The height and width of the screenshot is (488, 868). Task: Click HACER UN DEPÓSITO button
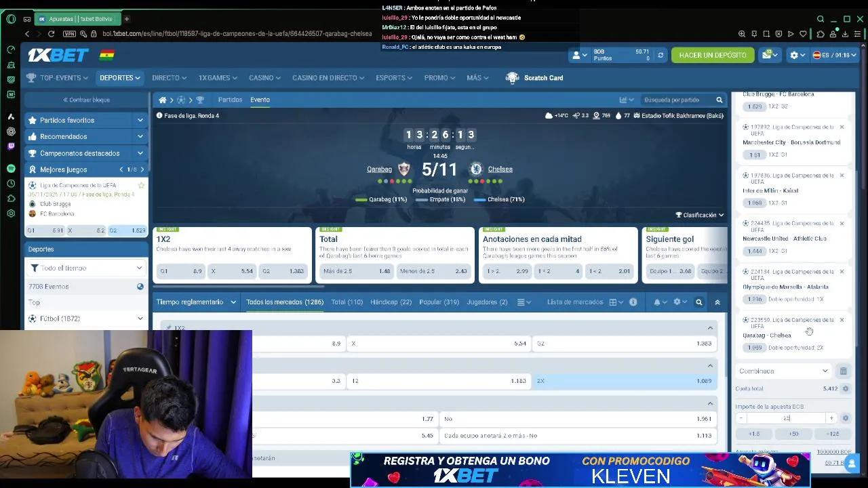[x=713, y=55]
